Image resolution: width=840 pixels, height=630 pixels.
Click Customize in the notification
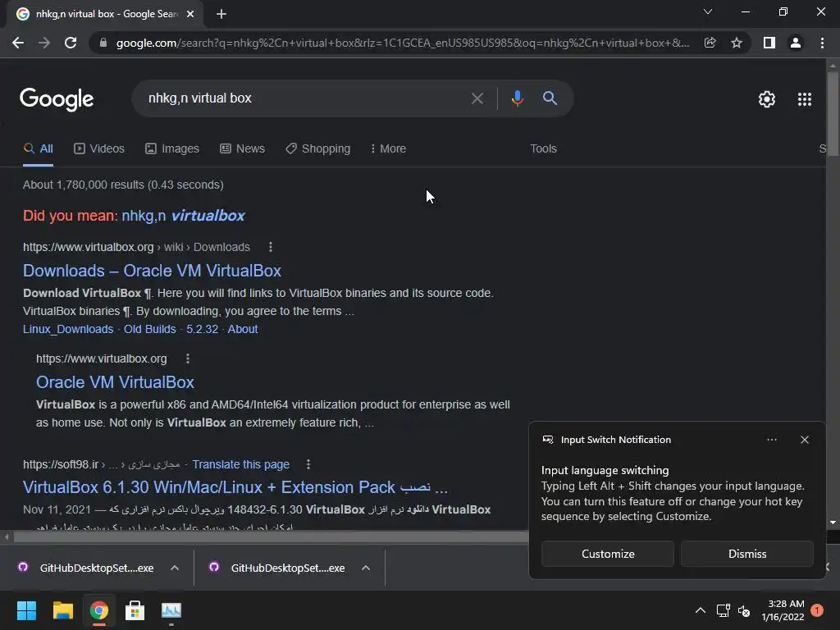608,554
